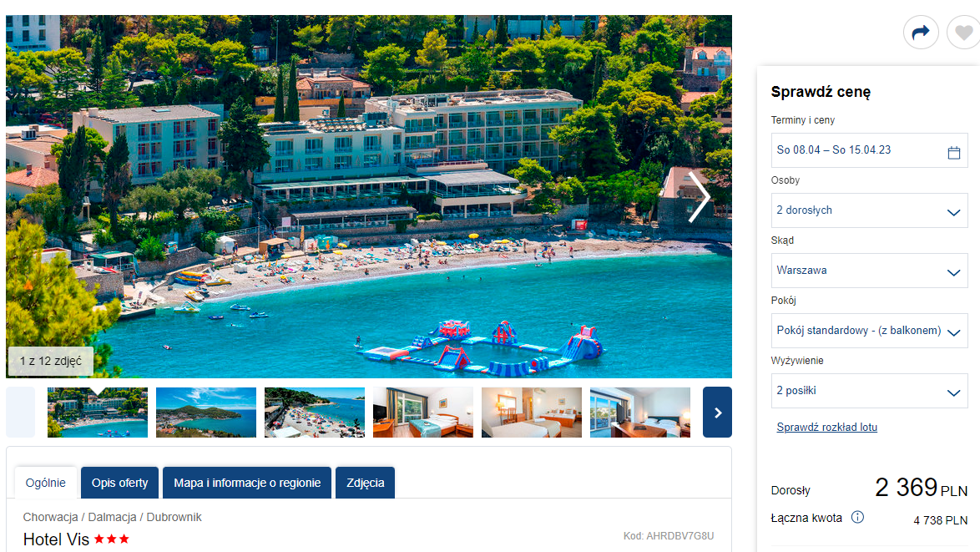Image resolution: width=980 pixels, height=552 pixels.
Task: Click the share arrow icon
Action: click(x=921, y=32)
